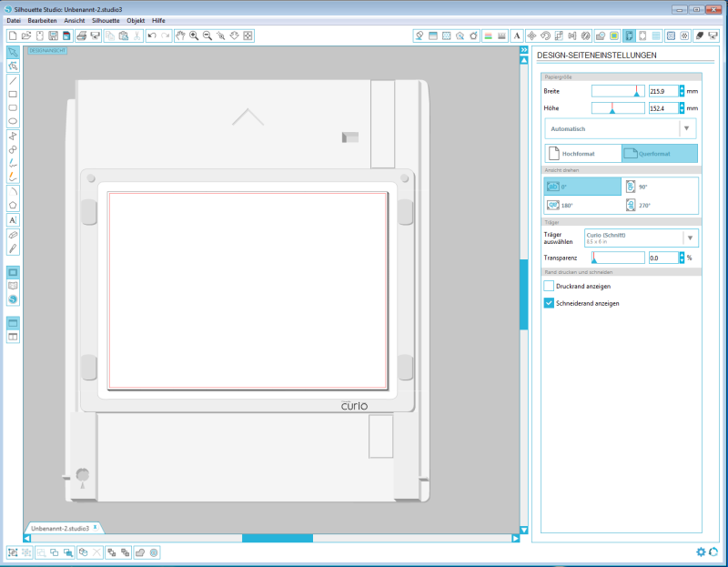Select the knife tool

tap(13, 248)
